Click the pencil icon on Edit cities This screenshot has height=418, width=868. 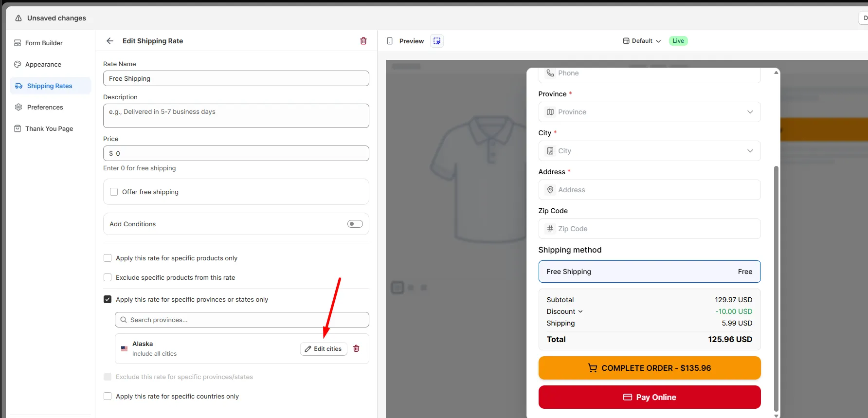click(308, 349)
